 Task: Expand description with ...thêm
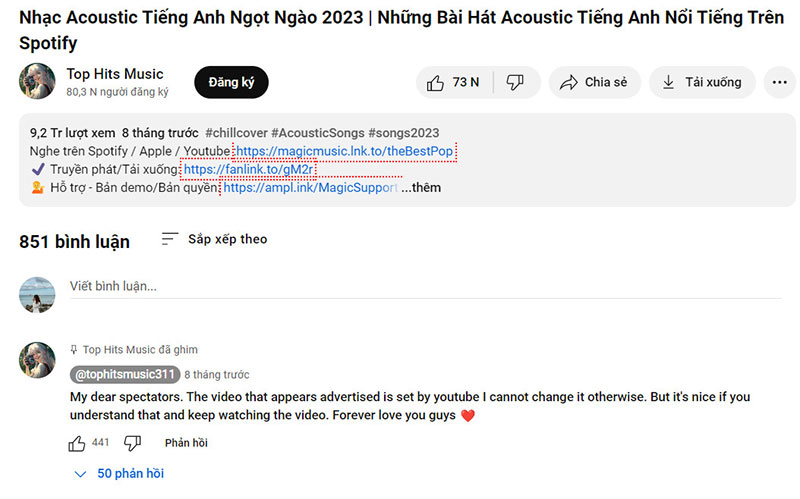pyautogui.click(x=421, y=188)
